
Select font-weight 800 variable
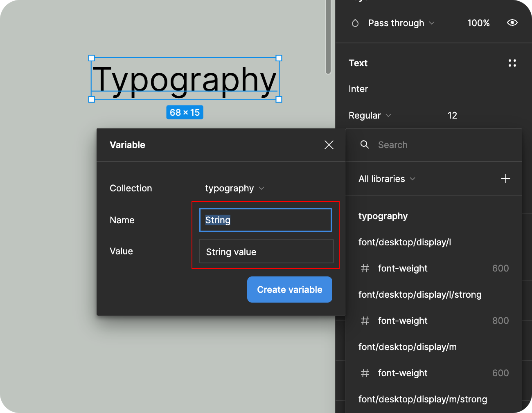(x=434, y=321)
